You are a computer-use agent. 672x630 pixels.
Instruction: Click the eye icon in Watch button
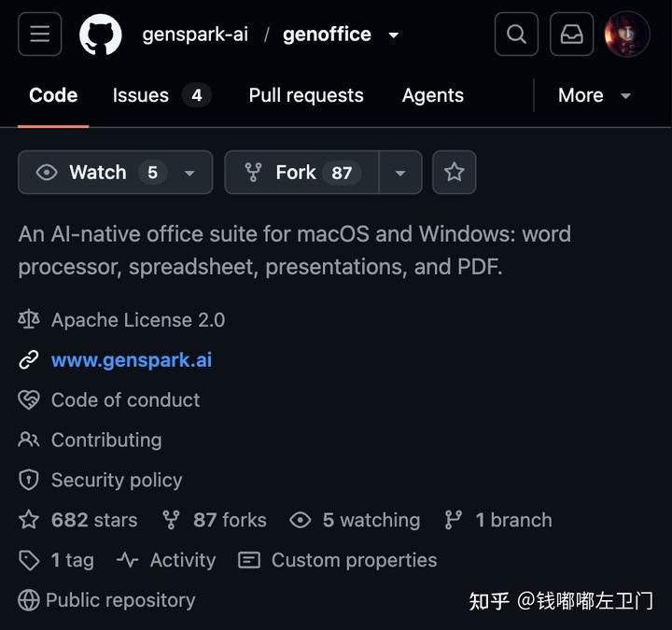(47, 173)
